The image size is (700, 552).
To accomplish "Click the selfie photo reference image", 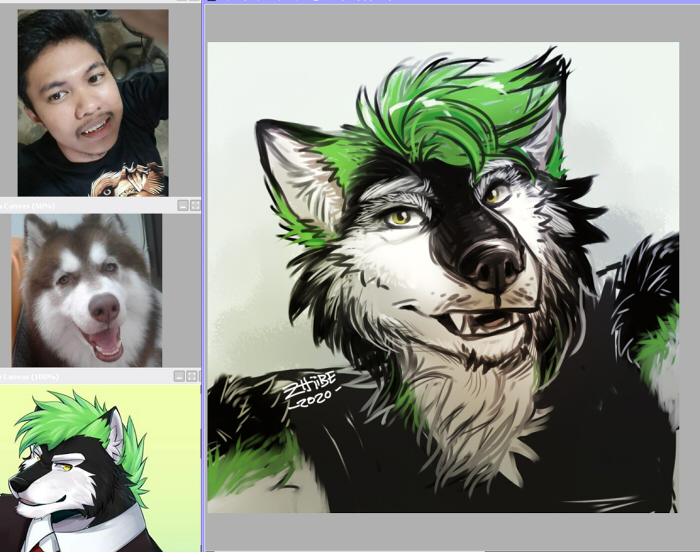I will (93, 103).
